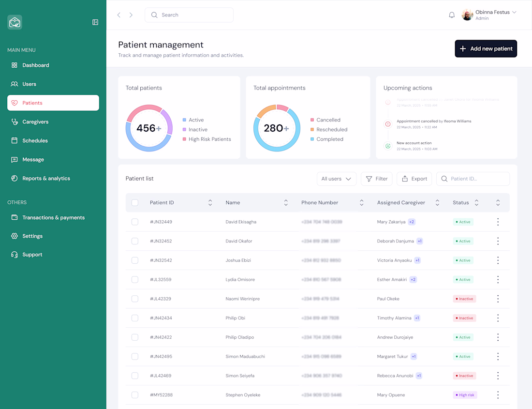Click Add new patient button
This screenshot has height=409, width=532.
[x=486, y=48]
